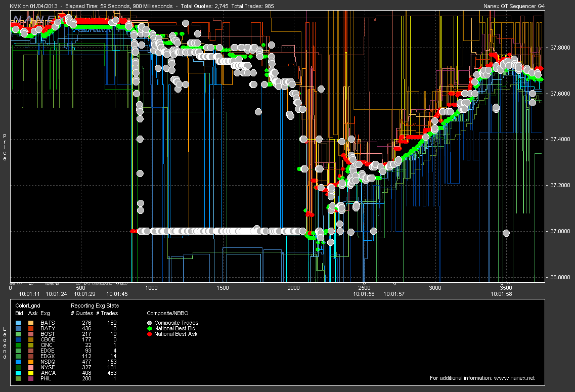The height and width of the screenshot is (392, 575).
Task: Select the BATY bid color swatch
Action: coord(18,329)
